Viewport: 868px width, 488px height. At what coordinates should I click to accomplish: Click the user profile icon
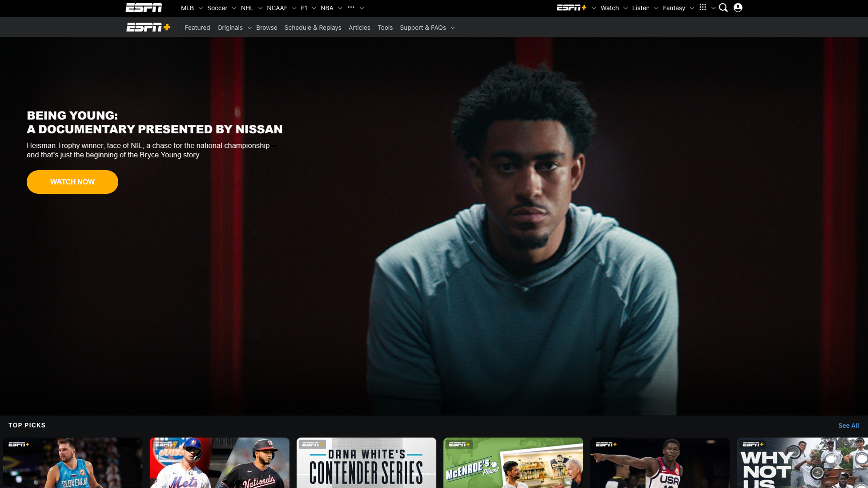(x=738, y=8)
